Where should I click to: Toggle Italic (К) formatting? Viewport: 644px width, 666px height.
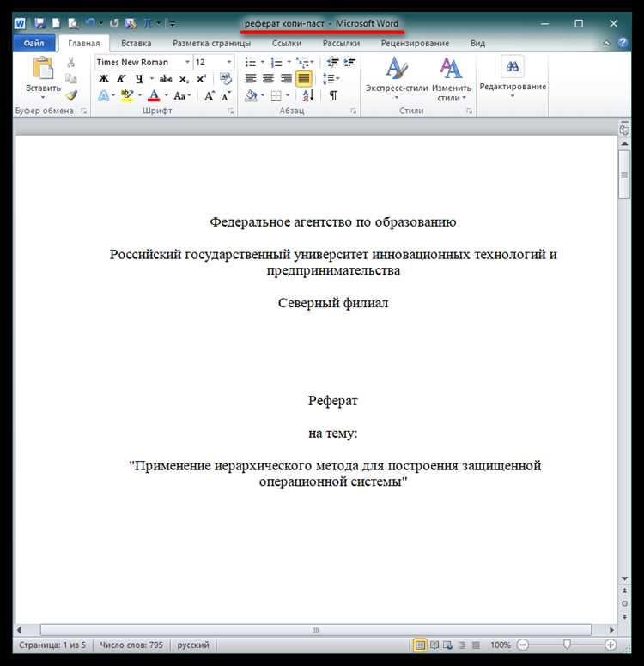(122, 79)
